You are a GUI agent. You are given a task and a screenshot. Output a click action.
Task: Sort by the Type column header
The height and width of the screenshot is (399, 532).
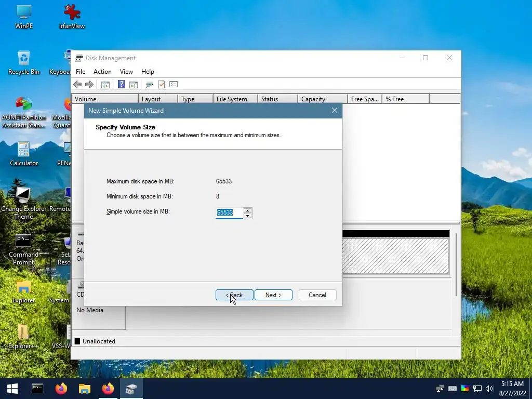coord(195,99)
